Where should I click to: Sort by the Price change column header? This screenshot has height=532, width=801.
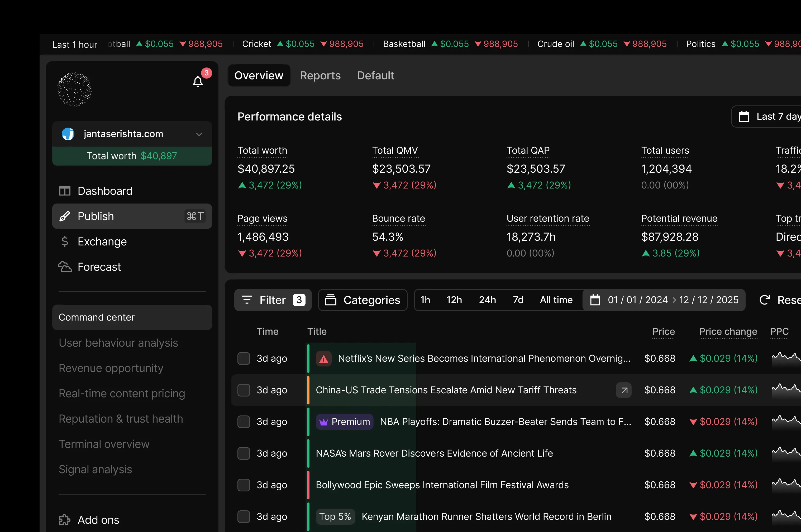click(x=728, y=331)
